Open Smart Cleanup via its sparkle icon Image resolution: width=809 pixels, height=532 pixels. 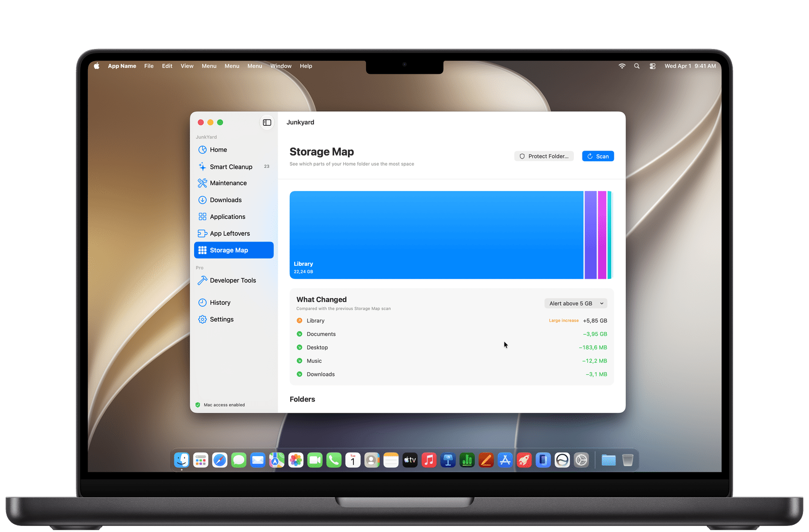202,167
